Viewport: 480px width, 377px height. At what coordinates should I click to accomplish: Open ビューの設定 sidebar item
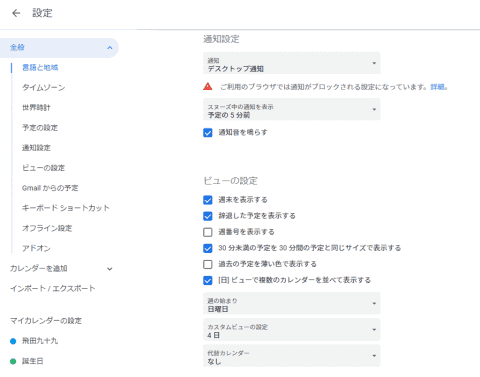click(43, 168)
